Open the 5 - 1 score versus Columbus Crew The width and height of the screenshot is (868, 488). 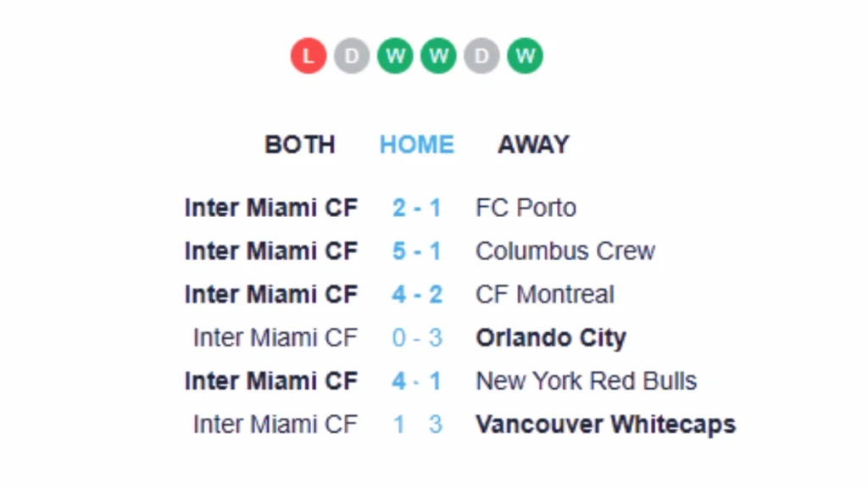417,251
